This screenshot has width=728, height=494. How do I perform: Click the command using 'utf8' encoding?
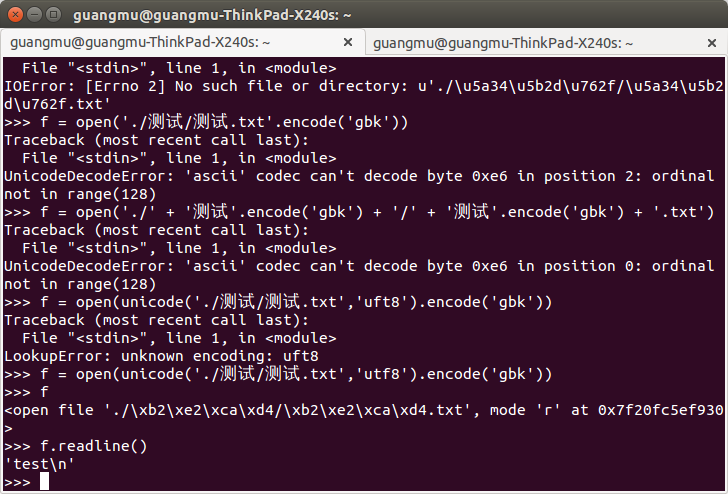pyautogui.click(x=278, y=374)
